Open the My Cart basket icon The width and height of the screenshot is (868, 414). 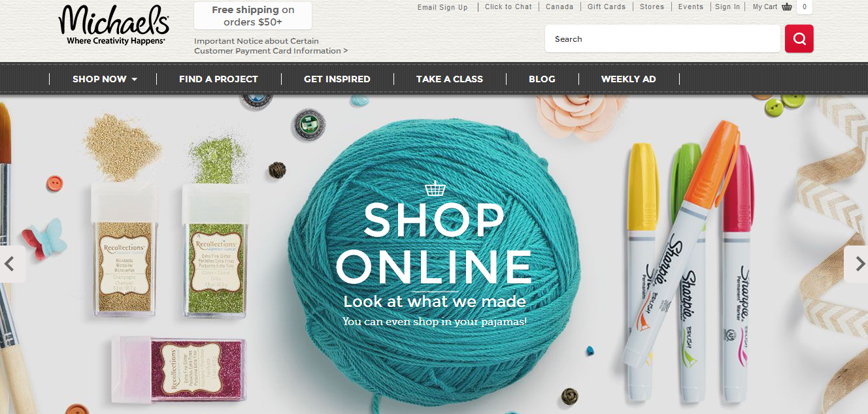[787, 7]
